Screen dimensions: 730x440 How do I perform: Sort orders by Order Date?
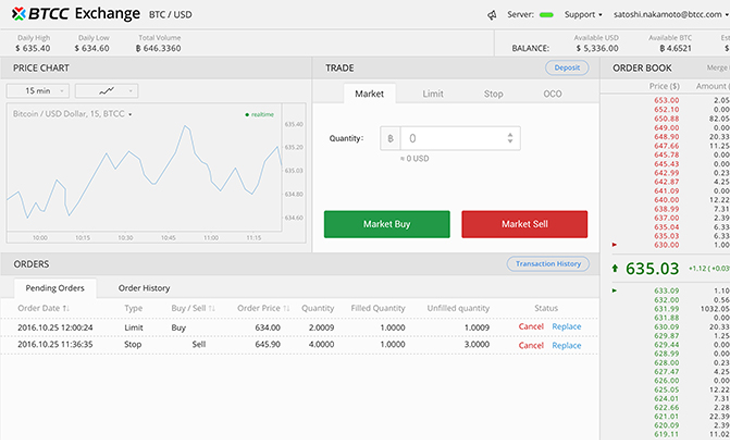[x=44, y=308]
